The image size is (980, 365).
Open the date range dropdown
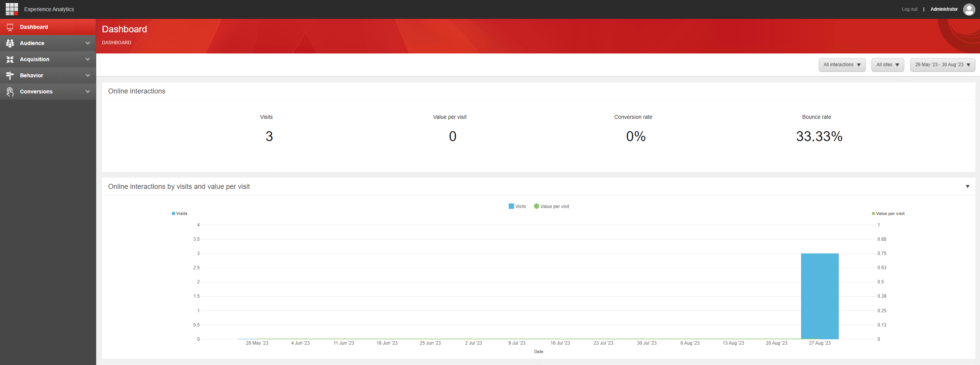(x=942, y=65)
